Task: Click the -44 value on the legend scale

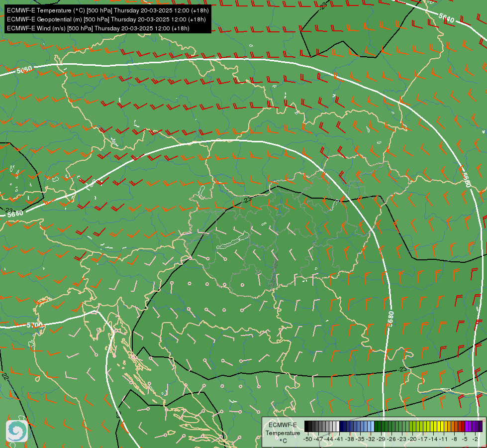Action: (329, 439)
